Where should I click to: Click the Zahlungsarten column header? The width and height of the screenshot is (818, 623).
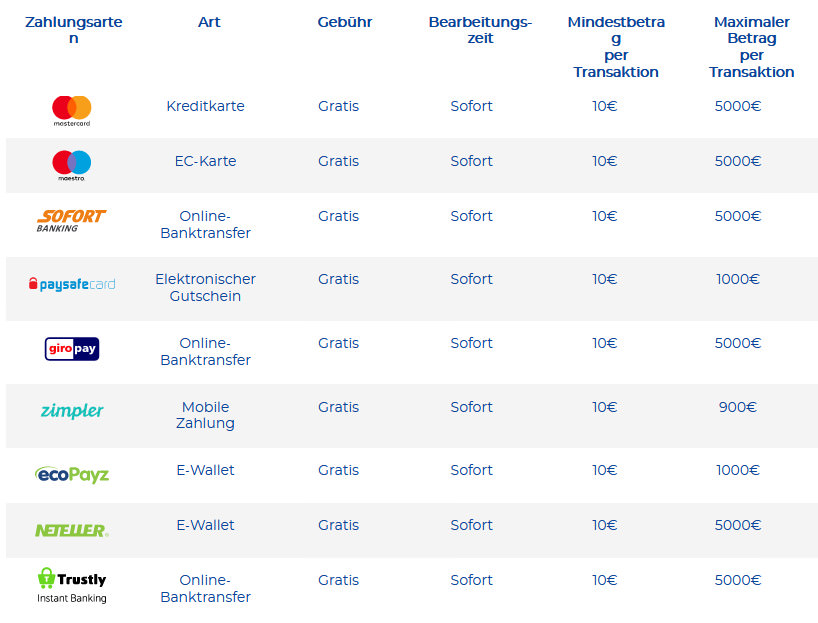tap(74, 30)
